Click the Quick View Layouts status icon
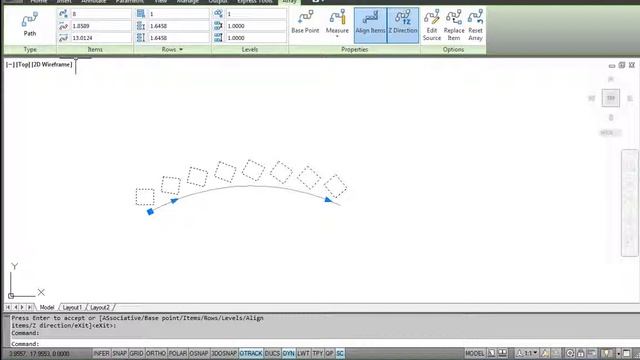This screenshot has width=640, height=360. coord(492,353)
